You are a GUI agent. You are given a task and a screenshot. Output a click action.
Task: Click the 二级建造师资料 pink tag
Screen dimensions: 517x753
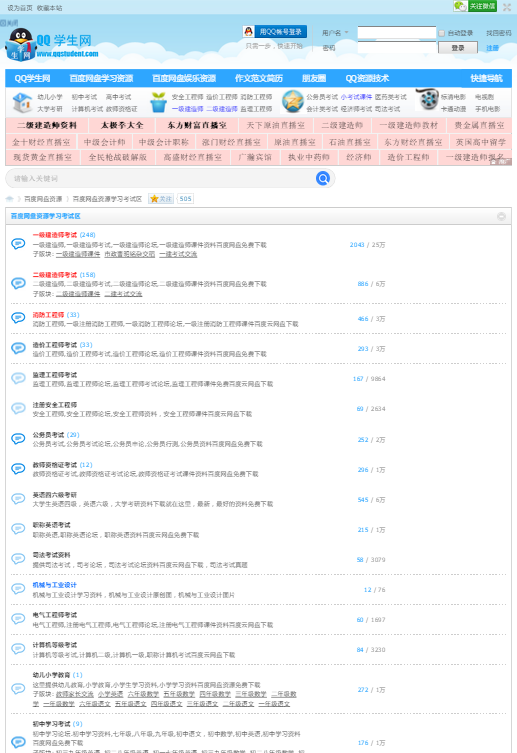click(x=47, y=125)
